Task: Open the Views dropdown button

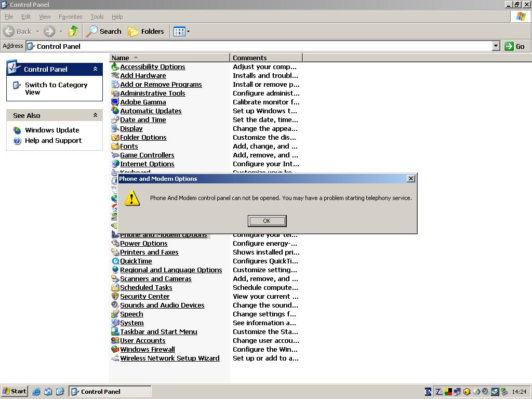Action: pyautogui.click(x=181, y=32)
